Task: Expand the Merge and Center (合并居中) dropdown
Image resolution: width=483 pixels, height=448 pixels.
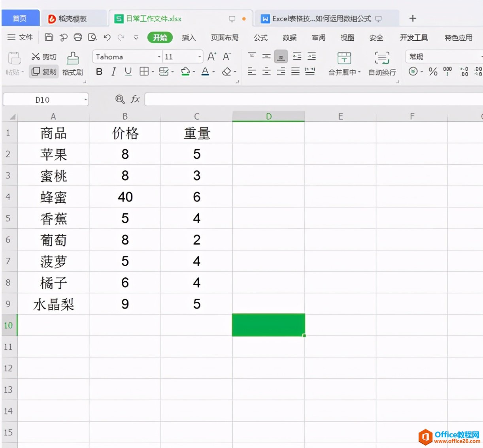Action: [359, 72]
